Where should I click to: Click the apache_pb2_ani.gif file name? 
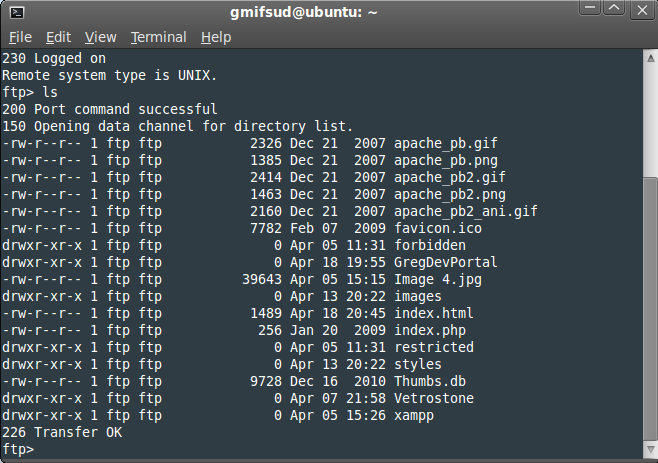coord(466,212)
